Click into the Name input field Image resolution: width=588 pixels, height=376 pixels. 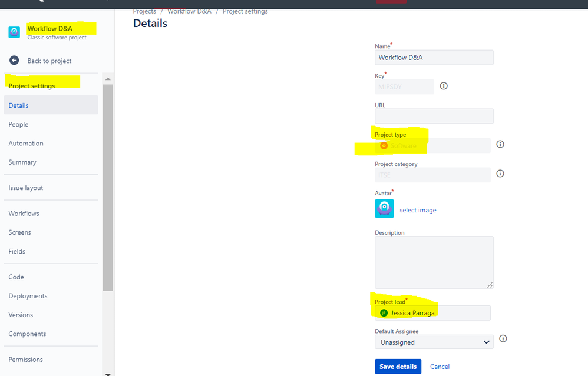tap(434, 57)
